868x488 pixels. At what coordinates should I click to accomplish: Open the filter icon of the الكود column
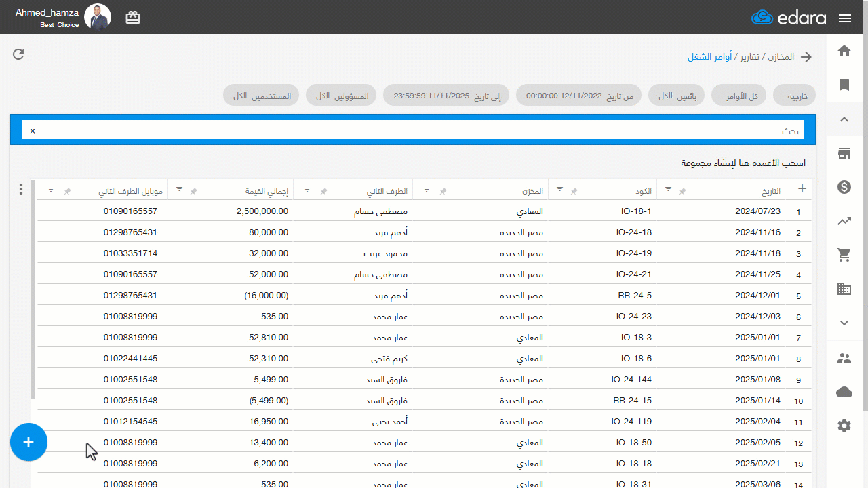(x=559, y=190)
